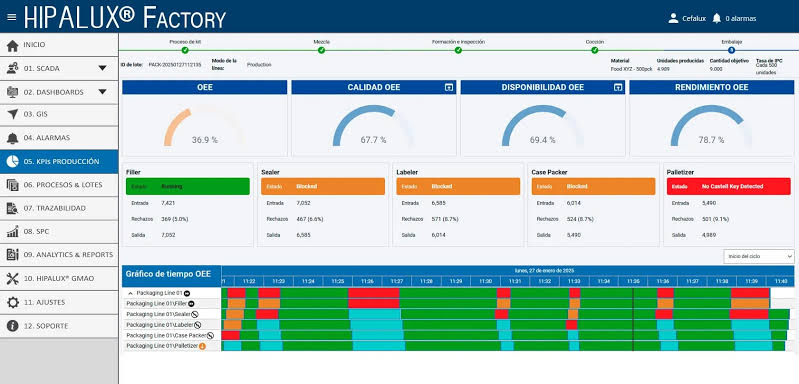Image resolution: width=799 pixels, height=384 pixels.
Task: Expand the 02. DASHBOARDS submenu arrow
Action: [102, 92]
